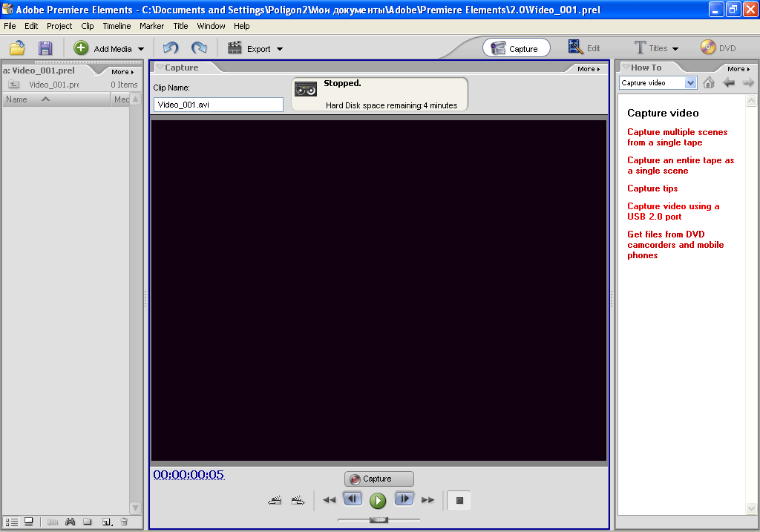Create a new folder in Media panel
760x532 pixels.
[88, 522]
